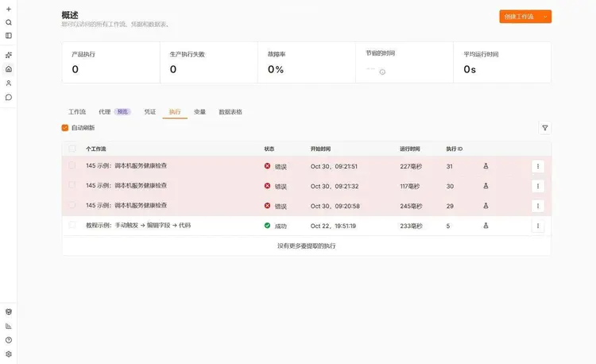Open the three-dot menu for execution 29
Screen dimensions: 596x364
(537, 206)
